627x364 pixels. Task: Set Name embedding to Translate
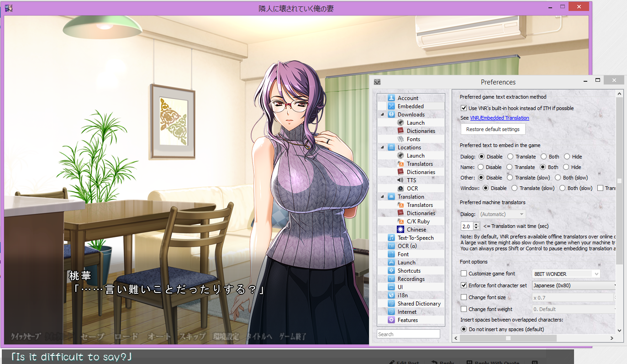(x=509, y=167)
